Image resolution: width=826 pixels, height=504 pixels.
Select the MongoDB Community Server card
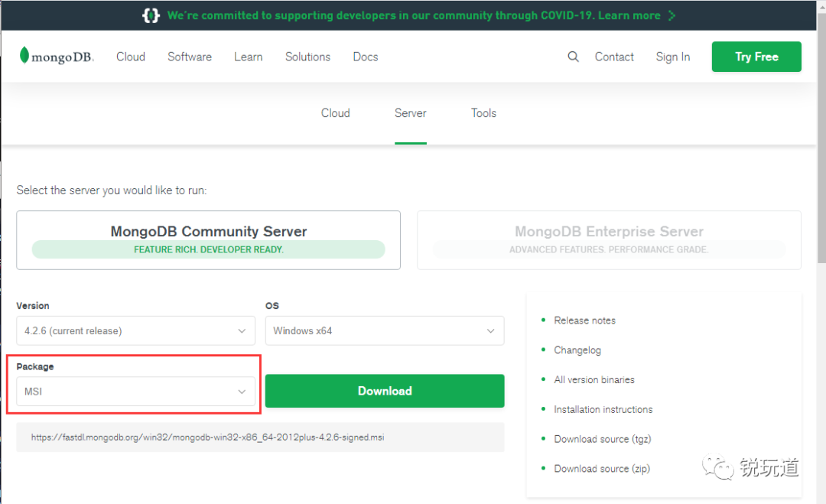pos(209,240)
